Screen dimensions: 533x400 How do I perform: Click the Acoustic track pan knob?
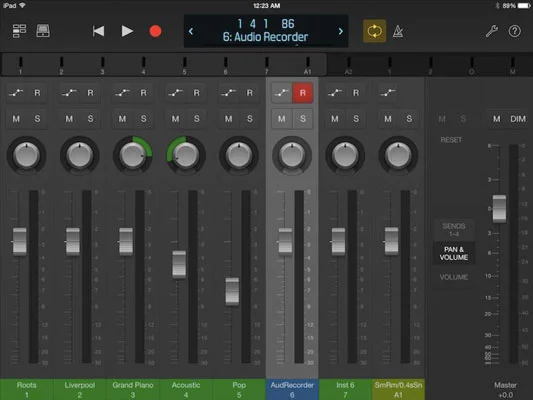tap(186, 155)
